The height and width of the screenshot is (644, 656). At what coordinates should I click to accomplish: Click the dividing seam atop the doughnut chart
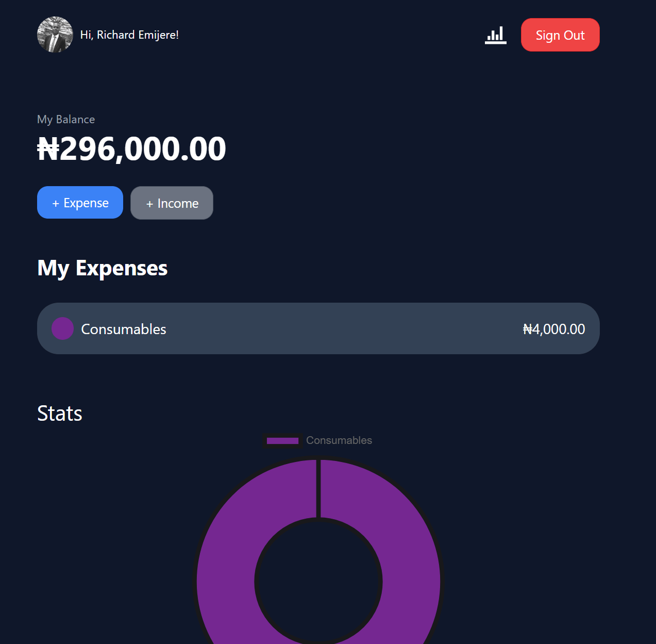pyautogui.click(x=318, y=489)
